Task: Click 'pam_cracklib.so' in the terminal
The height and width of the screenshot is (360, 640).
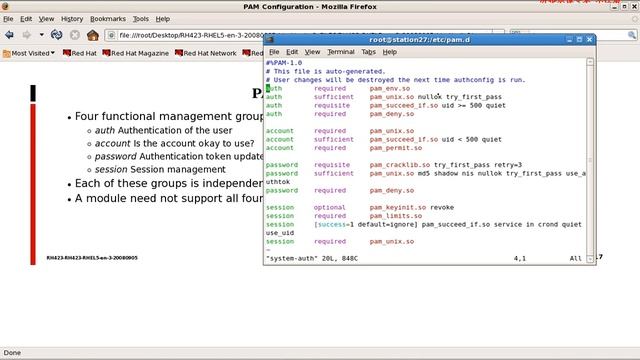Action: tap(400, 165)
